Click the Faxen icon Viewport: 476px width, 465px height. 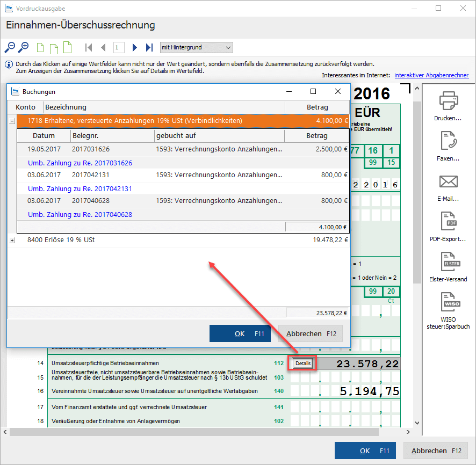pyautogui.click(x=449, y=141)
